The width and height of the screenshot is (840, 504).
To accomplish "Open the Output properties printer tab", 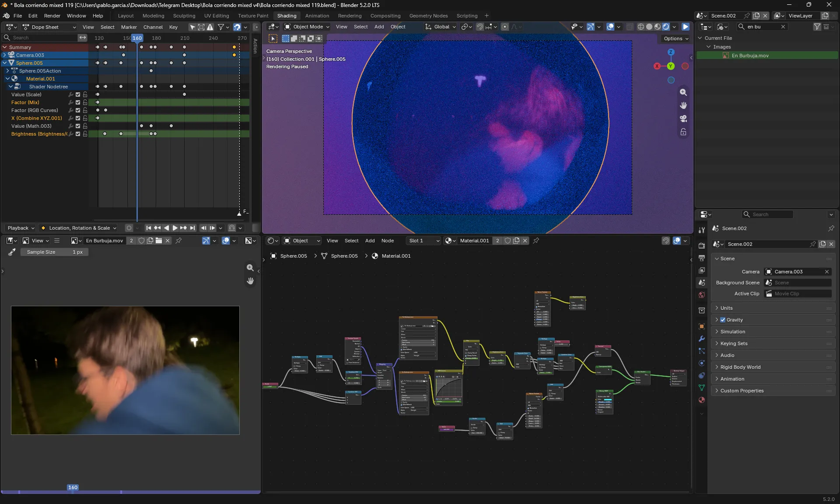I will (702, 258).
